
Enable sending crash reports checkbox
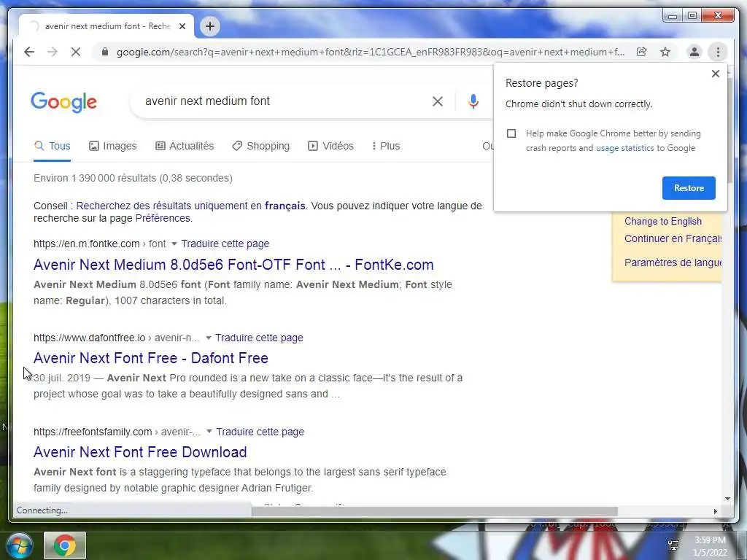[511, 133]
